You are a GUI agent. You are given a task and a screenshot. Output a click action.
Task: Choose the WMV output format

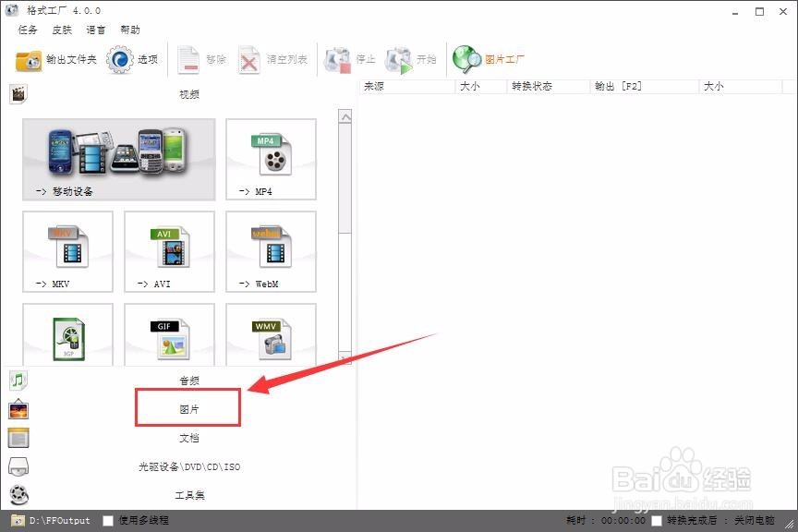pyautogui.click(x=270, y=334)
